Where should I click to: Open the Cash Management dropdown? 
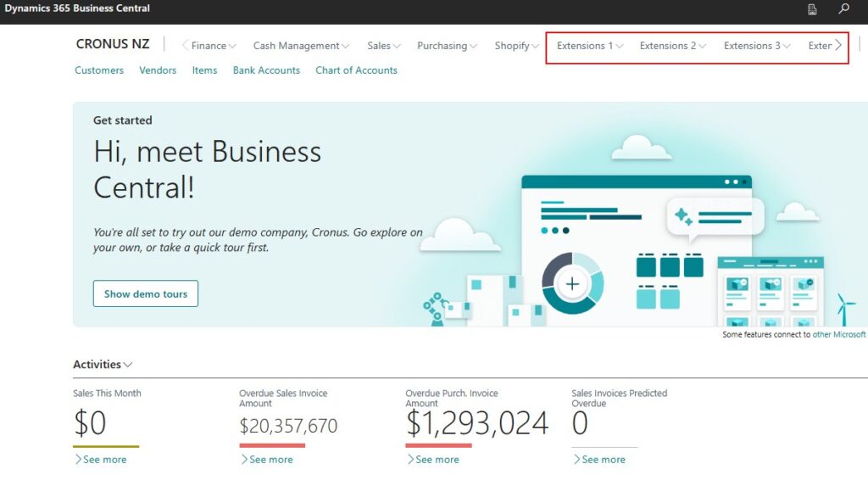301,46
